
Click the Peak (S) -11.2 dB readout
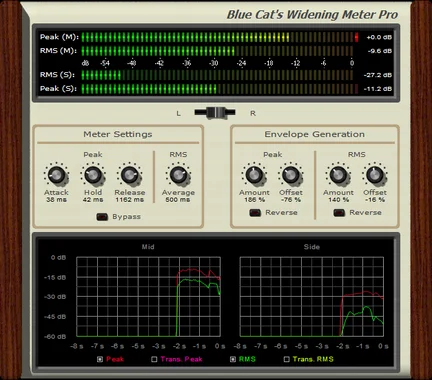(378, 89)
